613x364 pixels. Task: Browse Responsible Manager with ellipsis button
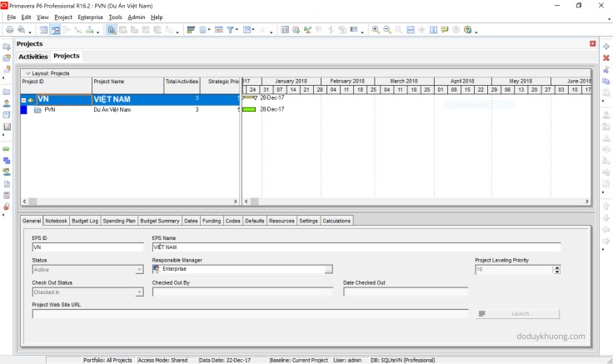(329, 269)
